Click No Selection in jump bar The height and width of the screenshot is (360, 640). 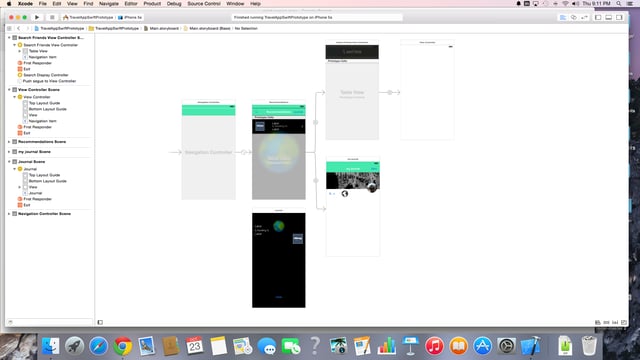coord(246,29)
